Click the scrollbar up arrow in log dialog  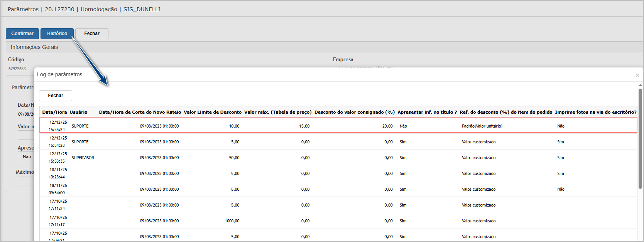[x=640, y=85]
